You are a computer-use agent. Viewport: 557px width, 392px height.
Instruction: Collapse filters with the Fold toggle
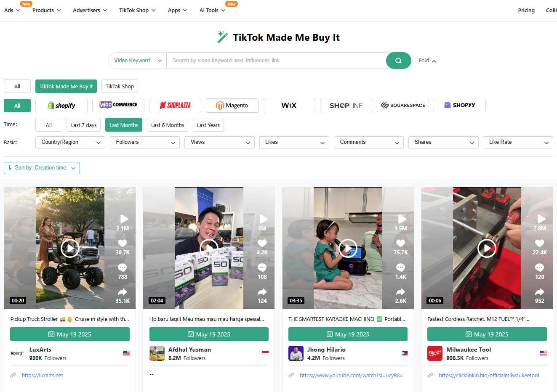[427, 61]
